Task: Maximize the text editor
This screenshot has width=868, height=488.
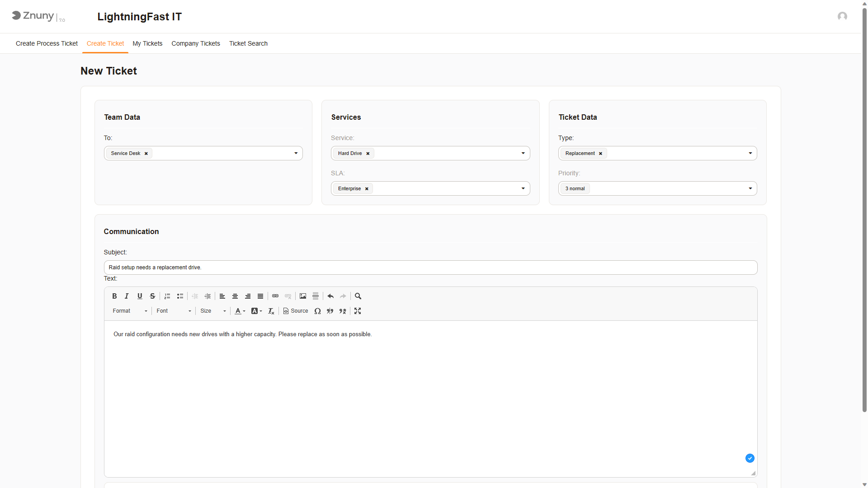Action: click(x=358, y=311)
